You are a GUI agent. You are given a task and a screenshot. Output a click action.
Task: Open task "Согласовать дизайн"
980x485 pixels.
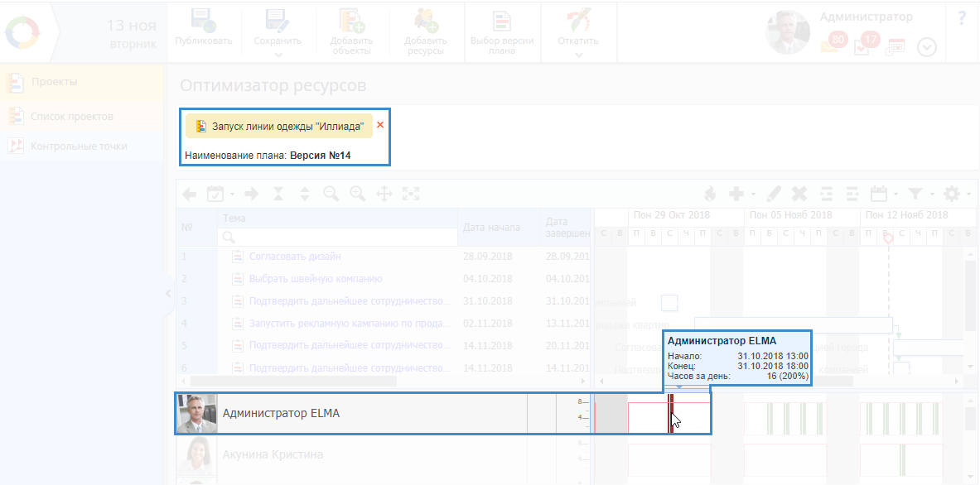[295, 257]
